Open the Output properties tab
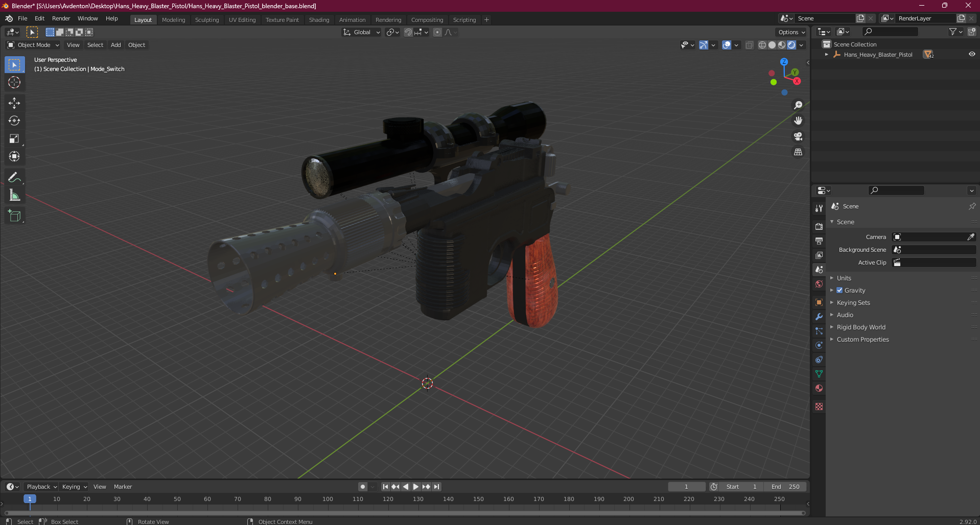 point(819,241)
